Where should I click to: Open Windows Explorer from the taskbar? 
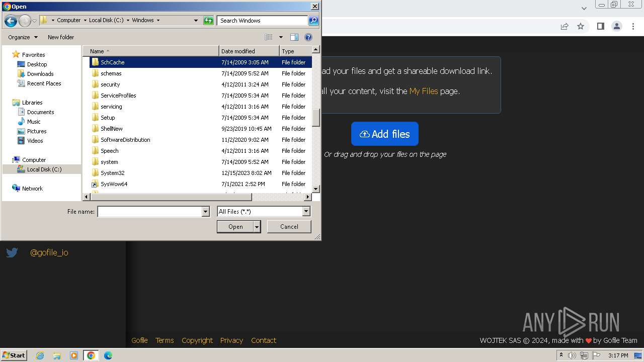coord(57,355)
